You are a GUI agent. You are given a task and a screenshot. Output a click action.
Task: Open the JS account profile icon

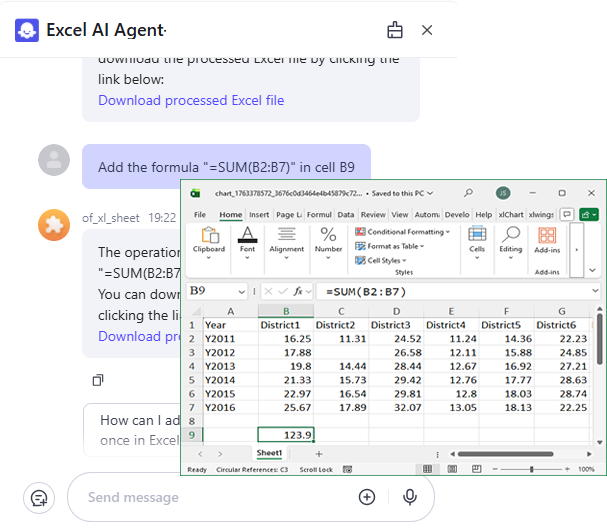click(503, 193)
